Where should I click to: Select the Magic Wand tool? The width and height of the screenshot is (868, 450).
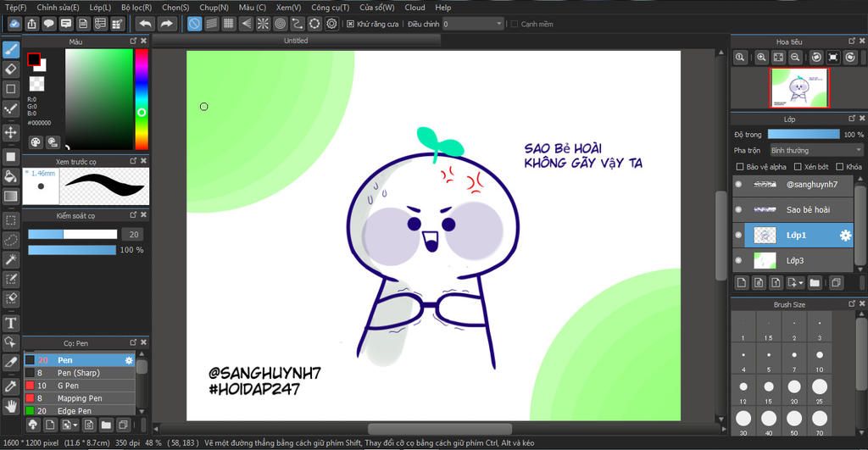pyautogui.click(x=11, y=259)
